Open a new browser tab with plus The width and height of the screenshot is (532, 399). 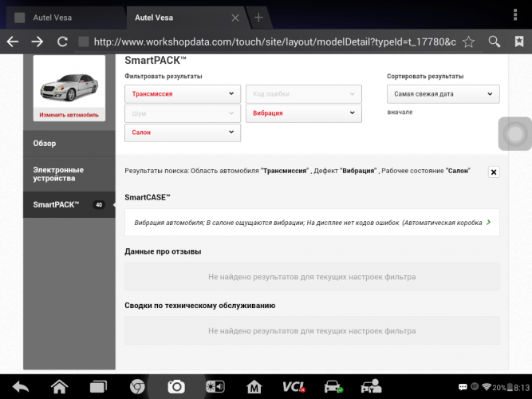(x=258, y=18)
